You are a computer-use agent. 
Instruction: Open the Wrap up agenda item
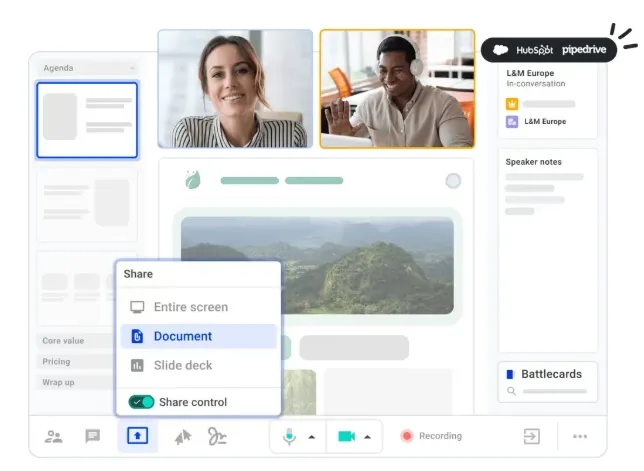[76, 383]
